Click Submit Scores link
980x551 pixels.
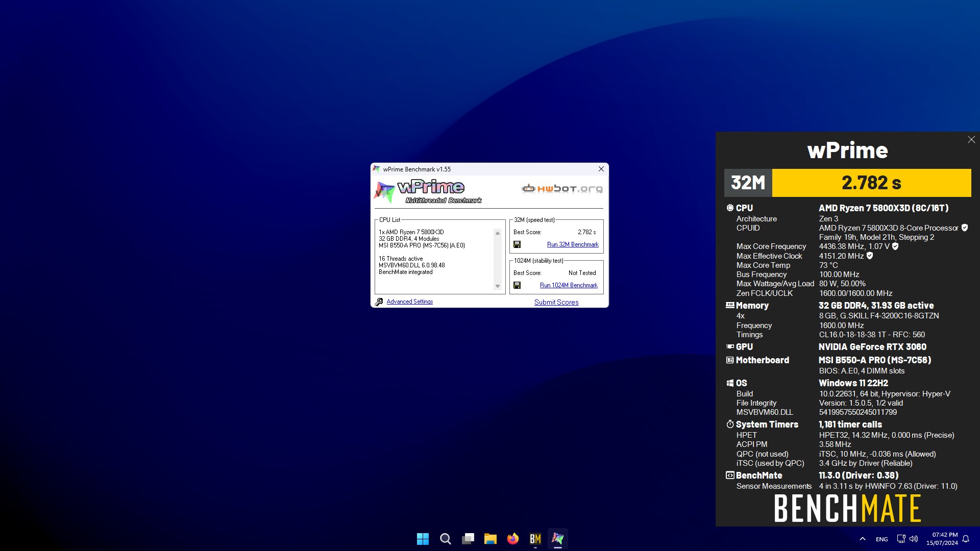(556, 302)
